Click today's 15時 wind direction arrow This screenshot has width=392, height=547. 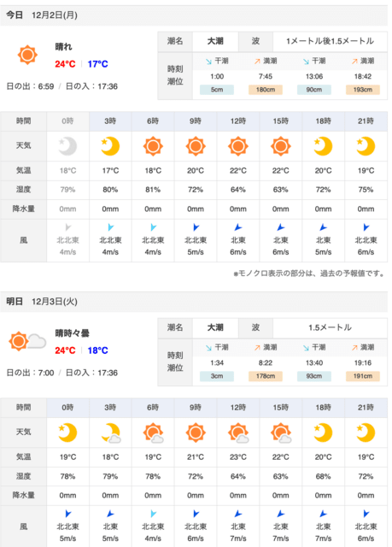tap(280, 227)
